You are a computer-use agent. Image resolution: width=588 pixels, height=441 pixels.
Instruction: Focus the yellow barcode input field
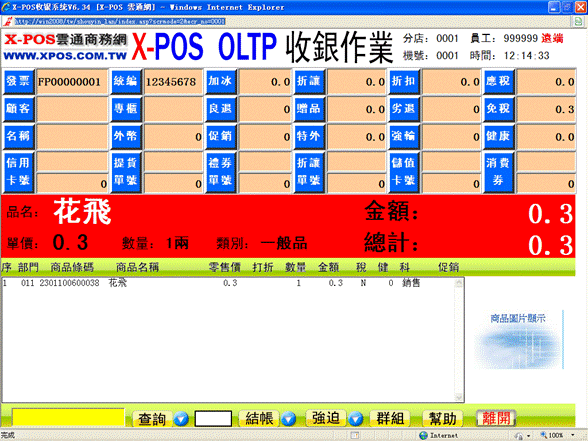click(68, 418)
